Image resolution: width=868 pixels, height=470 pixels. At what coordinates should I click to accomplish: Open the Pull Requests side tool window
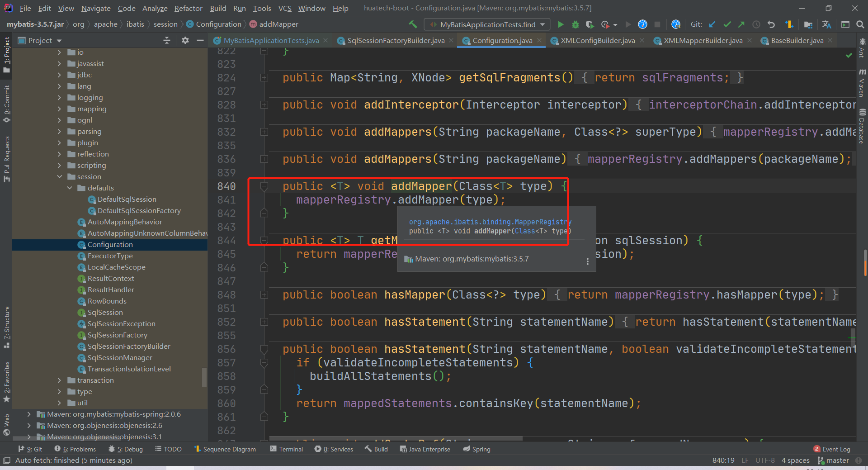click(6, 159)
